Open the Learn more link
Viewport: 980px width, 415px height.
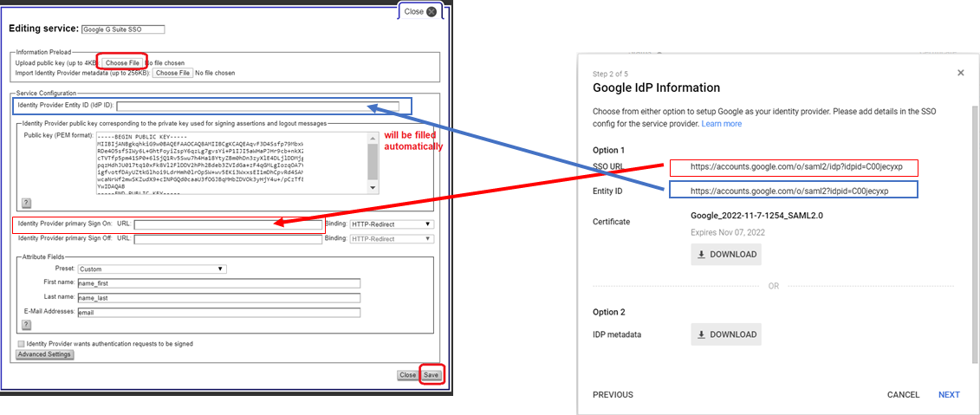(721, 124)
